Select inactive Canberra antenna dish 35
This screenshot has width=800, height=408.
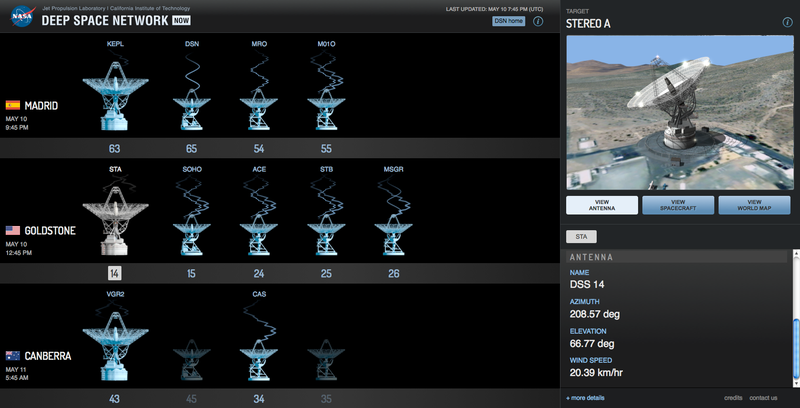click(326, 360)
